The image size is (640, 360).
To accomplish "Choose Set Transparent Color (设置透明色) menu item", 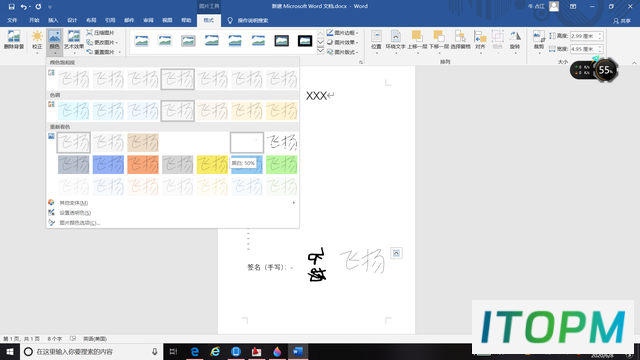I will click(x=75, y=213).
